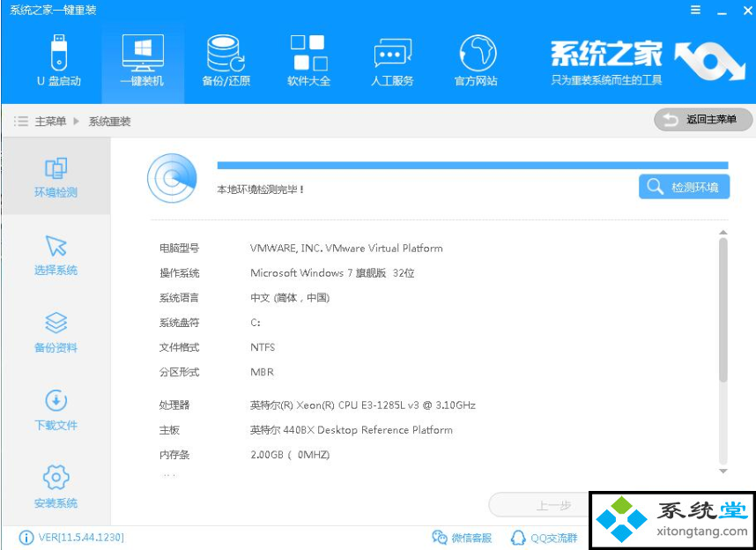Viewport: 756px width, 550px height.
Task: Click 分区形式 label
Action: 179,372
